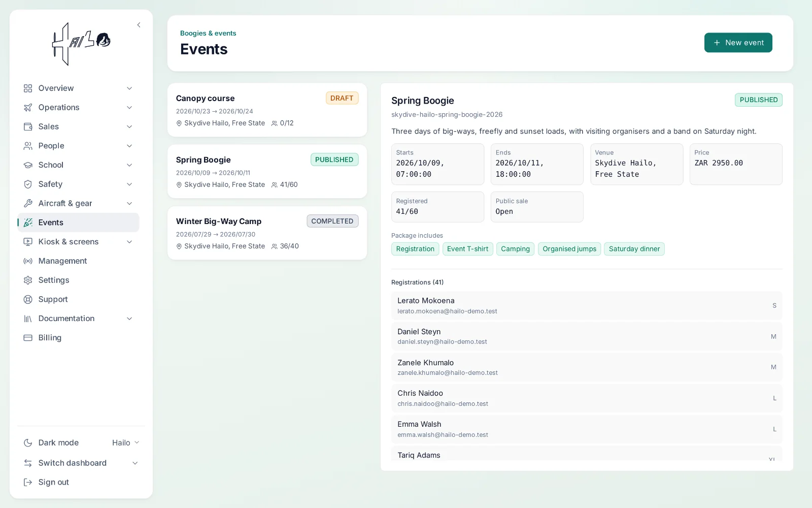812x508 pixels.
Task: Click the Kiosk & screens monitor icon
Action: pyautogui.click(x=28, y=242)
